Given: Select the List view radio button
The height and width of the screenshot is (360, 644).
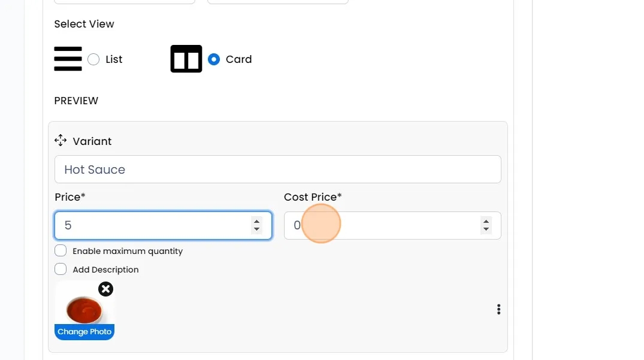Looking at the screenshot, I should coord(93,59).
